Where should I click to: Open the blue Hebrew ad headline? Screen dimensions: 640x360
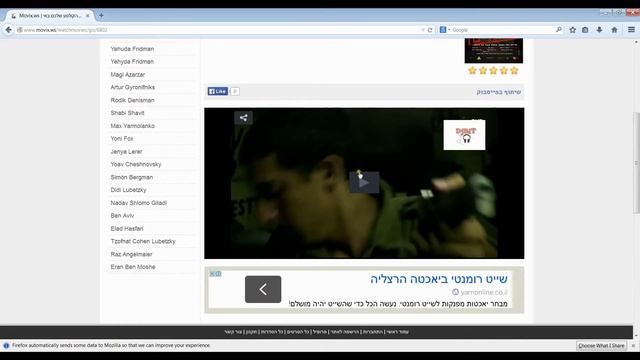pos(439,279)
